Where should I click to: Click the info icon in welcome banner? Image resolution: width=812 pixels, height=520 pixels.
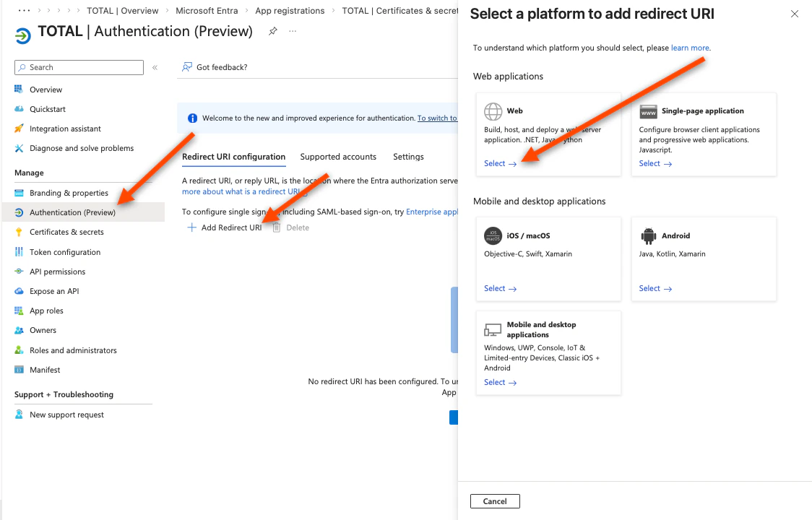pyautogui.click(x=192, y=118)
